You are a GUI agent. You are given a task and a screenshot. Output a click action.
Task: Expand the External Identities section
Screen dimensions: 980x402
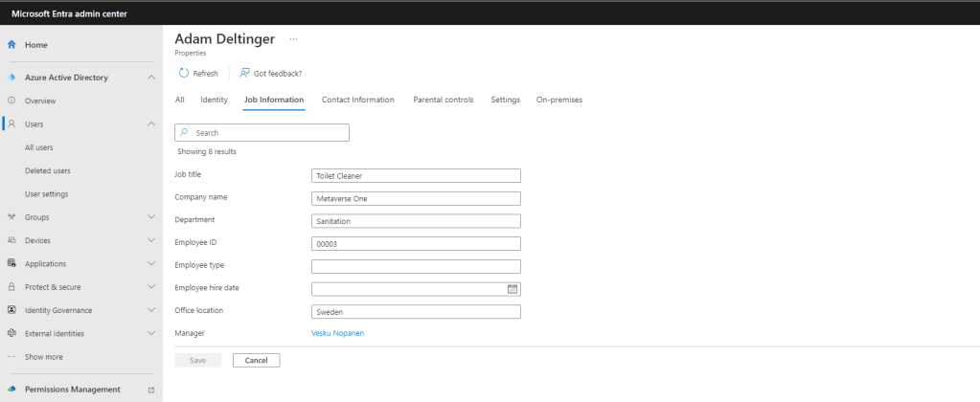[x=151, y=333]
